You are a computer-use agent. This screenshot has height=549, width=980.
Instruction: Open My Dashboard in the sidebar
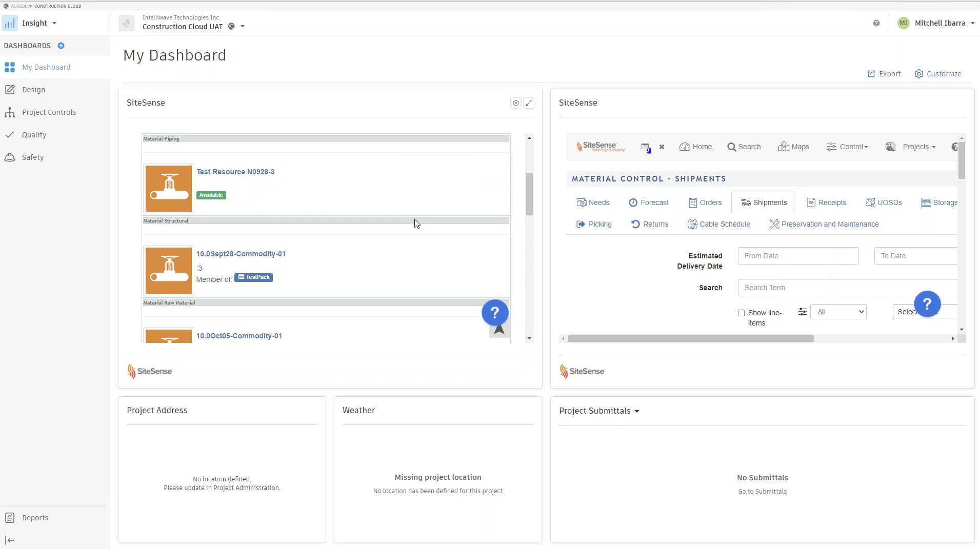tap(55, 67)
